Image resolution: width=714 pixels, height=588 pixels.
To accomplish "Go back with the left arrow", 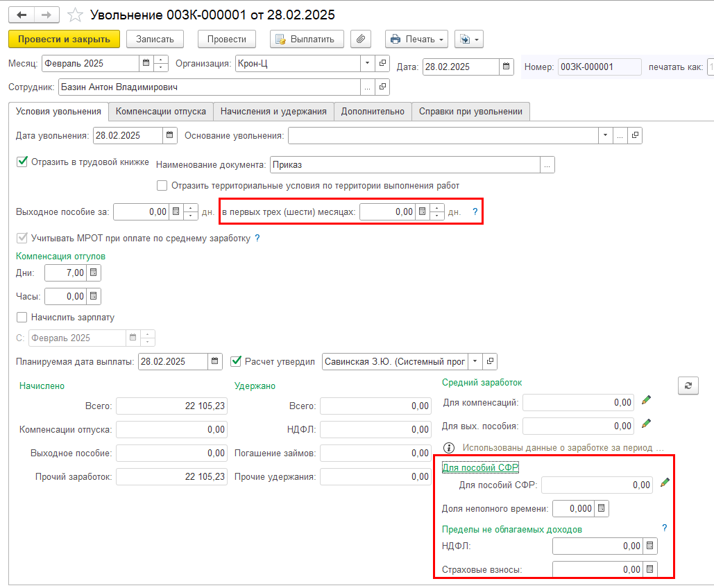I will pos(22,15).
